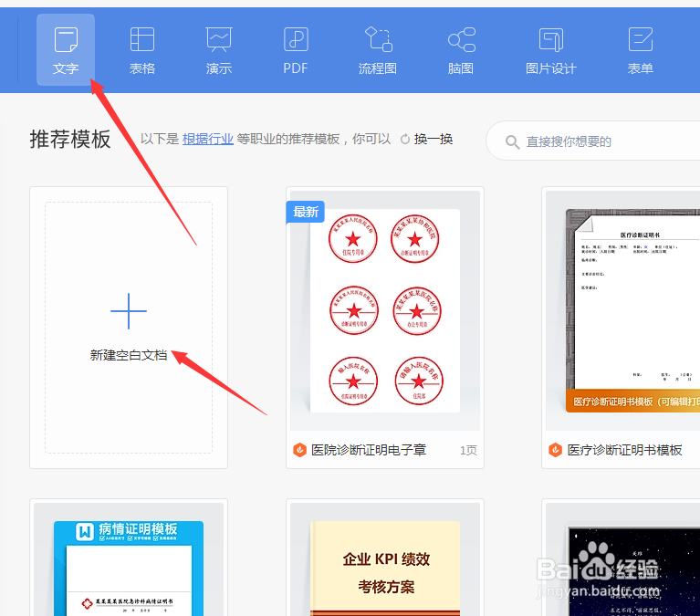Viewport: 700px width, 616px height.
Task: Click the 最新 badge on the stamp template
Action: tap(306, 212)
